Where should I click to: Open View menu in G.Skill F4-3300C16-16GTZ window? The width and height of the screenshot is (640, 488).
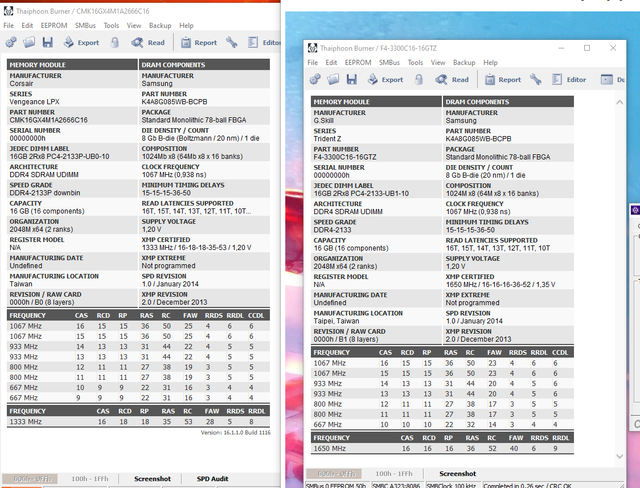438,62
